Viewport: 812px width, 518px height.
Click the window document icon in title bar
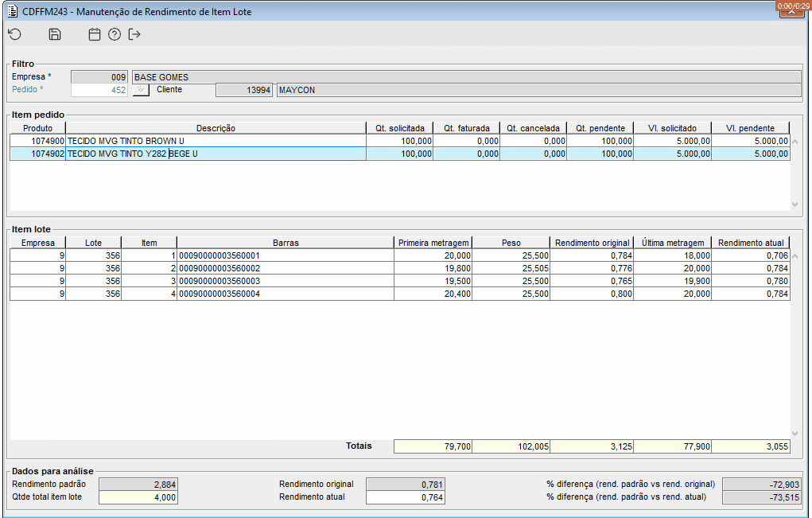[x=13, y=11]
